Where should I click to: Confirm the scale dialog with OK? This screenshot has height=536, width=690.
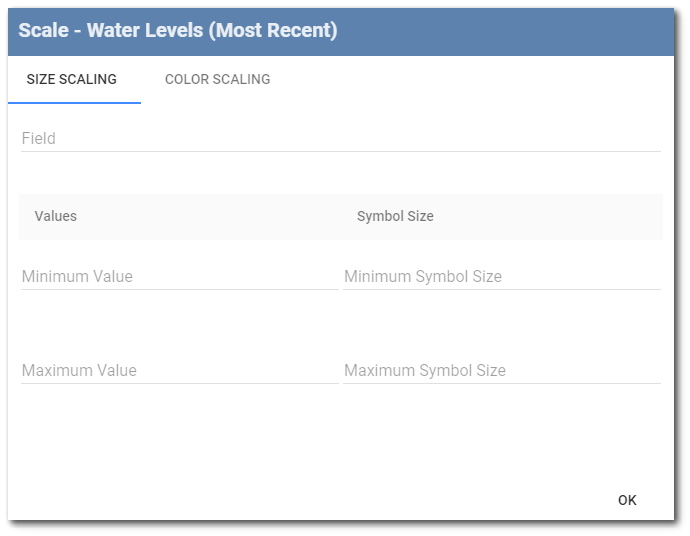pos(627,500)
